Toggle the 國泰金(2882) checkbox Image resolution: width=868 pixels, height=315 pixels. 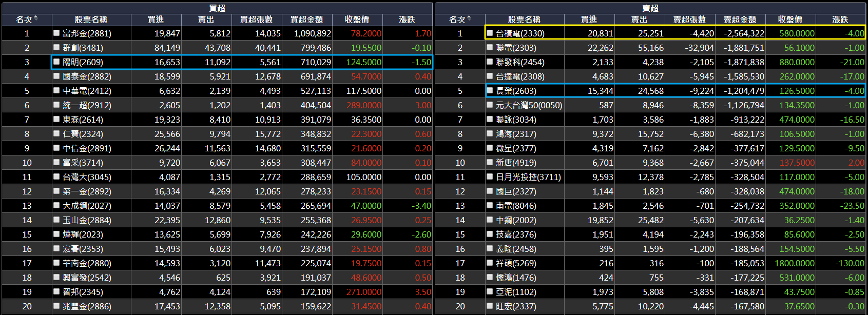56,76
